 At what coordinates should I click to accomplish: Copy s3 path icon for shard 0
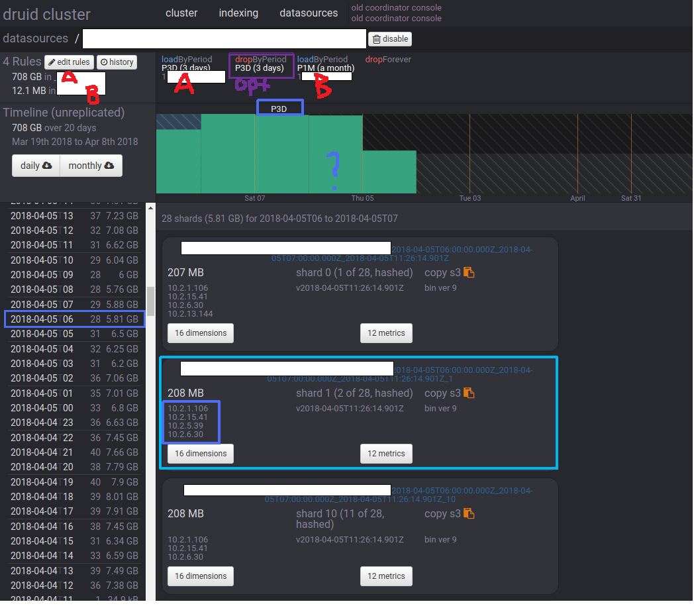tap(469, 272)
